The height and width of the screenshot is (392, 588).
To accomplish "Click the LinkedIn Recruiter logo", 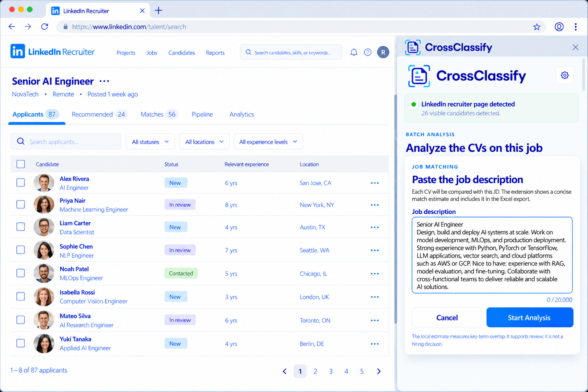I will (x=52, y=51).
